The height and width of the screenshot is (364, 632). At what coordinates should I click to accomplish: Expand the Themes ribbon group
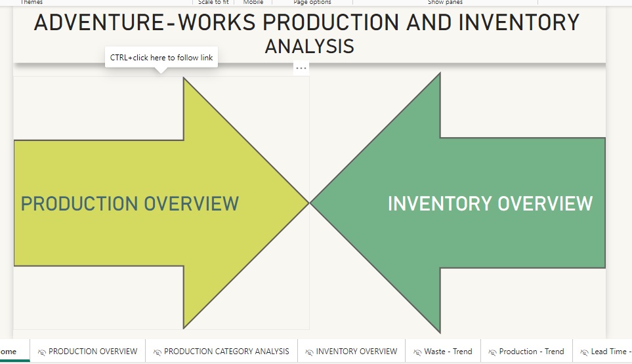31,3
